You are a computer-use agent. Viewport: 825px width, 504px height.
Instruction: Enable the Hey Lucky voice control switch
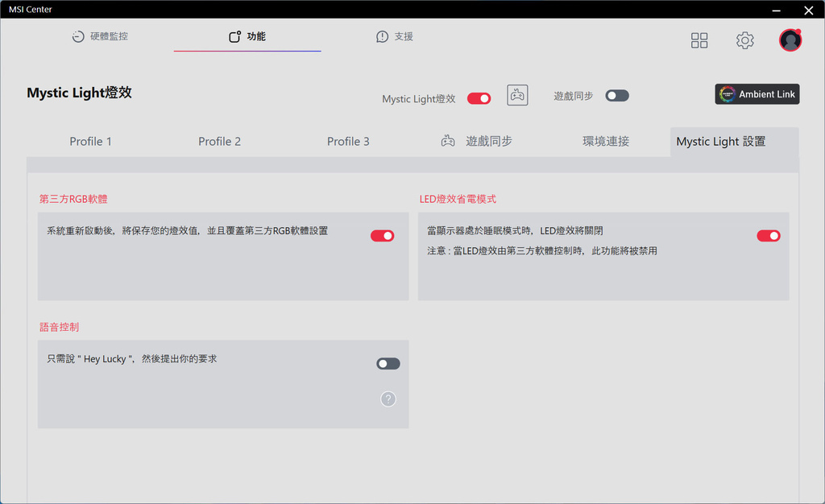[x=388, y=364]
